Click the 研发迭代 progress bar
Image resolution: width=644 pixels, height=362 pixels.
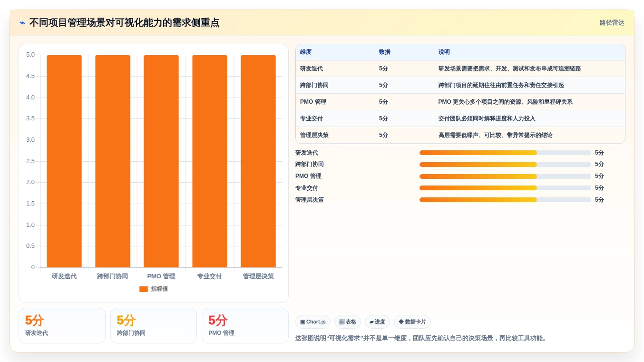click(505, 153)
